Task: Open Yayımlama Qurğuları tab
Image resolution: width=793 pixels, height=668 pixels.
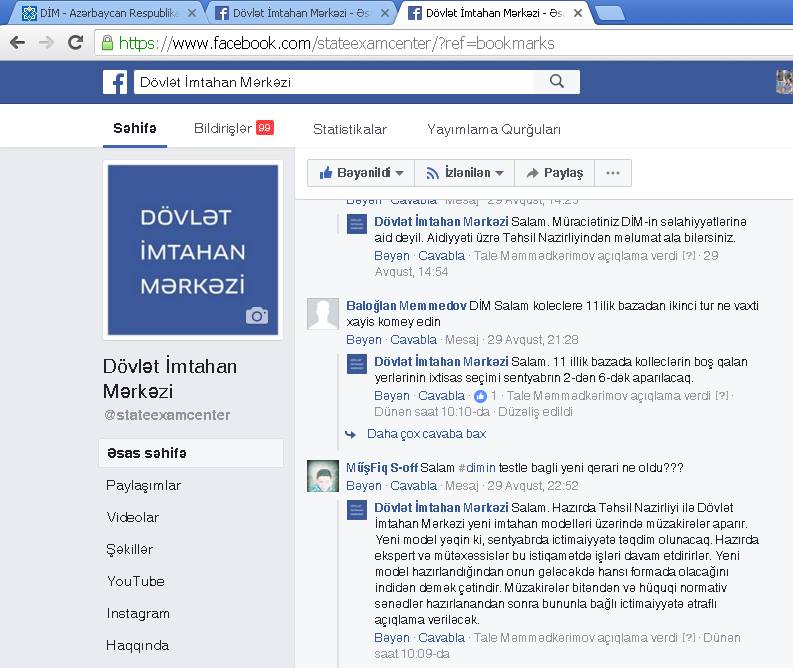Action: [x=494, y=129]
